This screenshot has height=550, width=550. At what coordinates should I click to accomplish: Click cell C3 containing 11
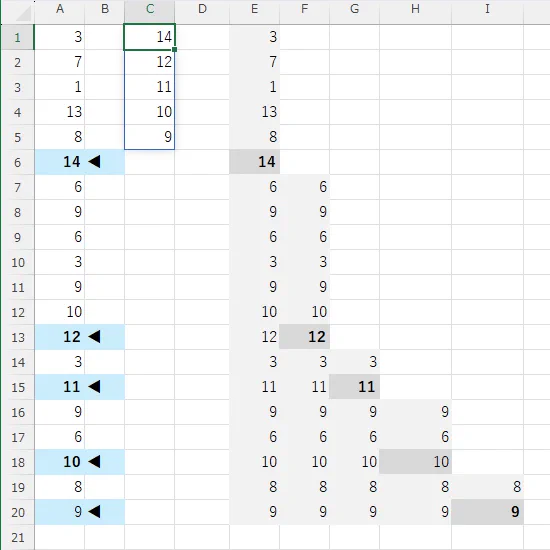pyautogui.click(x=149, y=87)
